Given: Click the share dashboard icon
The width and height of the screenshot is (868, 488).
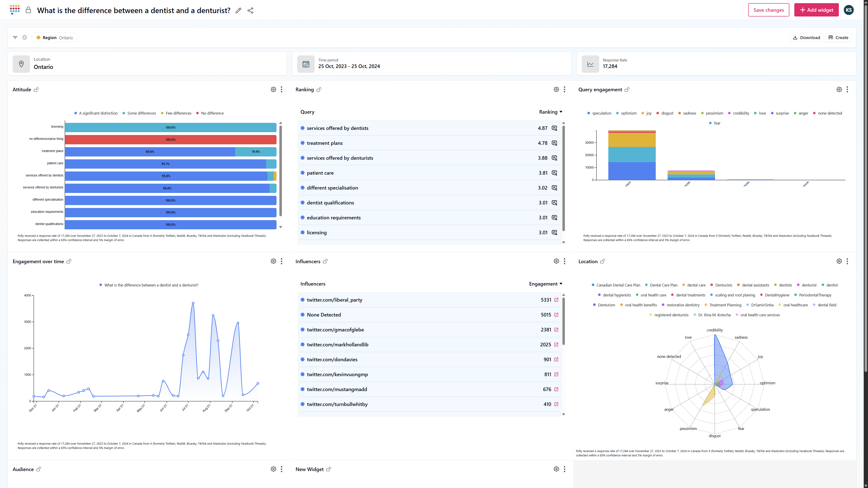Looking at the screenshot, I should pos(250,10).
